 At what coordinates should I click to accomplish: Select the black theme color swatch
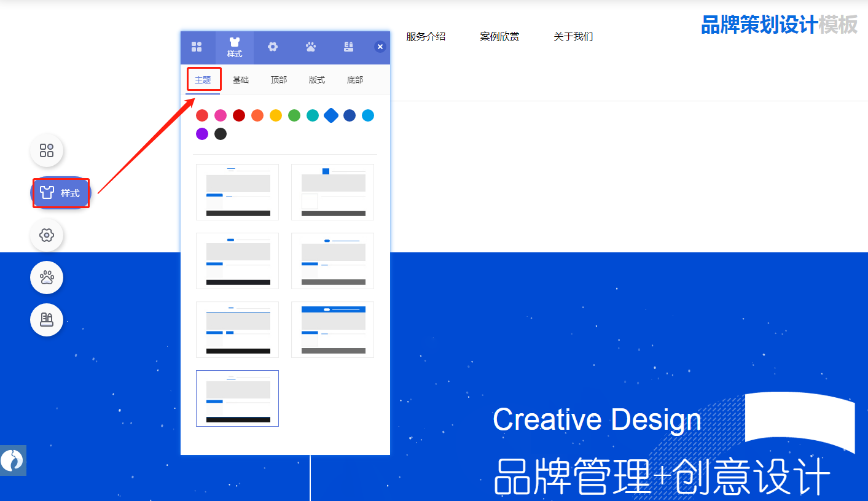point(221,134)
